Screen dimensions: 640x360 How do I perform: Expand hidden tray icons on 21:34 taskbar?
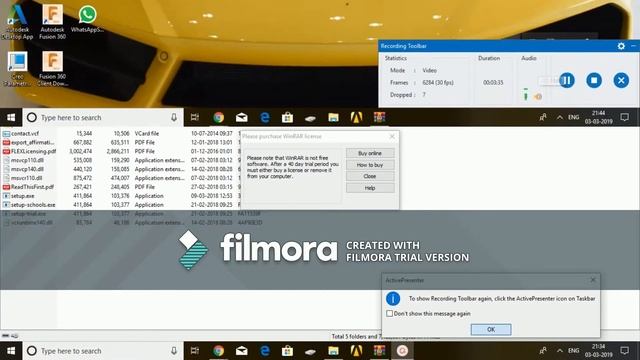560,351
